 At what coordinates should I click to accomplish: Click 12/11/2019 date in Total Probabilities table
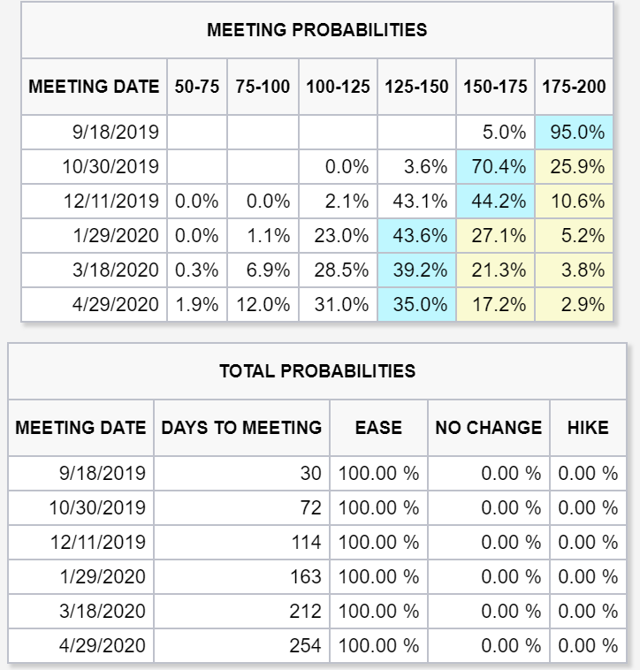pos(98,542)
